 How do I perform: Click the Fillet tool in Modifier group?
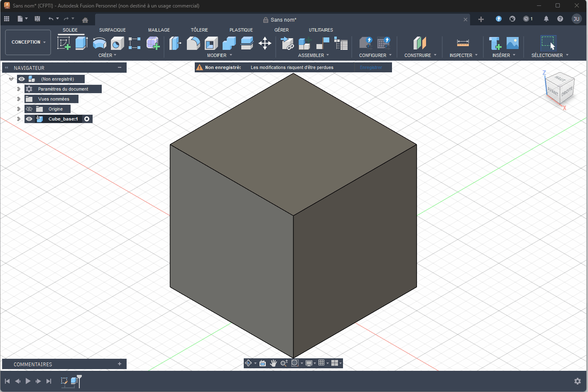click(193, 43)
